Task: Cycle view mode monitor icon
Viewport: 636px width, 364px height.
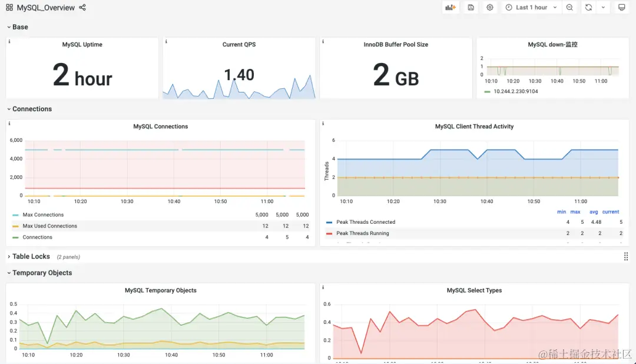Action: 621,7
